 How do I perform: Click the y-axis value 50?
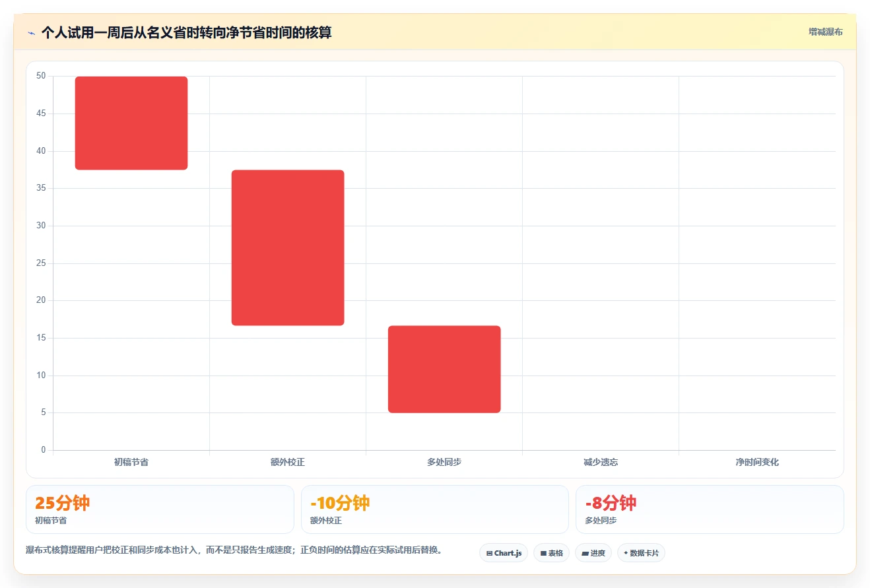[41, 76]
